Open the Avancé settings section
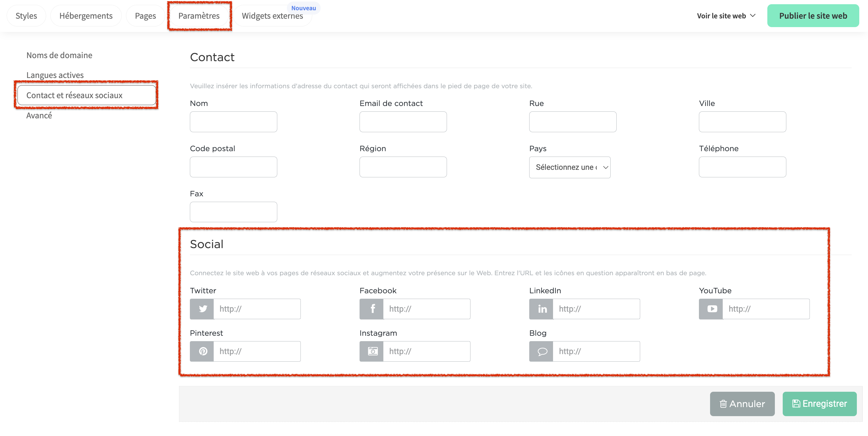The height and width of the screenshot is (436, 868). click(39, 116)
